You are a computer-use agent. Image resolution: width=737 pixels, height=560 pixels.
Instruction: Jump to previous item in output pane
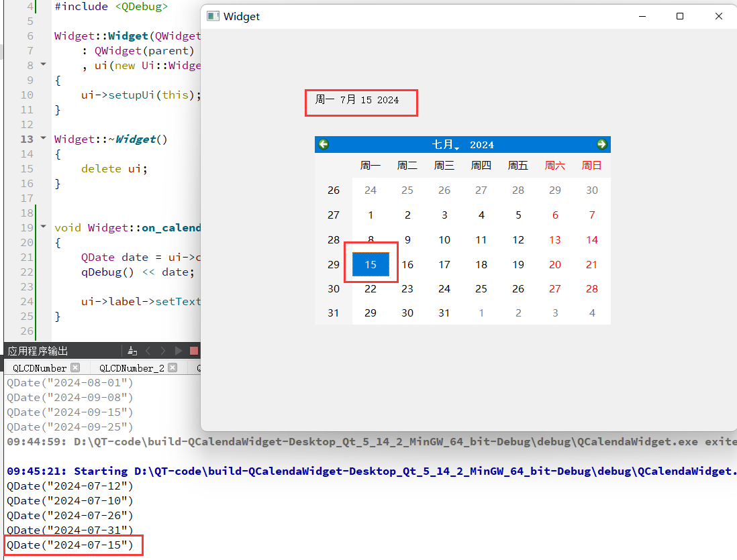tap(148, 351)
